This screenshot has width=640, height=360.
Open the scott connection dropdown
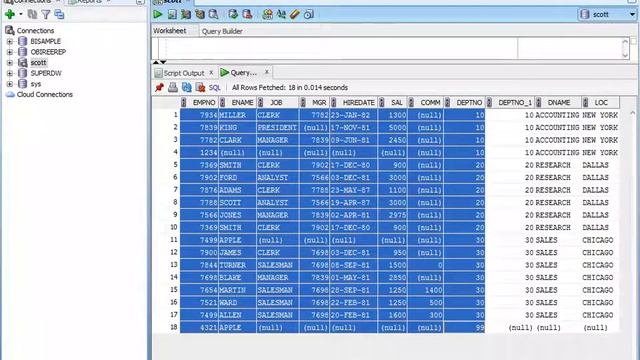coord(632,14)
